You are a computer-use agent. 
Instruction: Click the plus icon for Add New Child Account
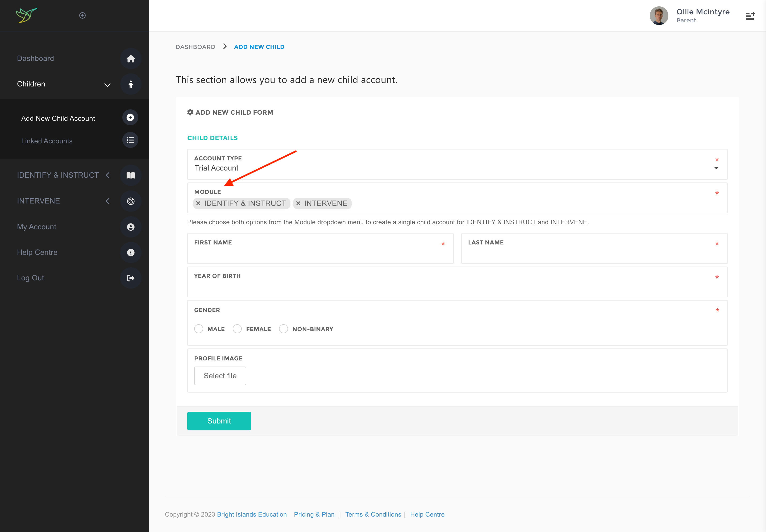[x=130, y=118]
